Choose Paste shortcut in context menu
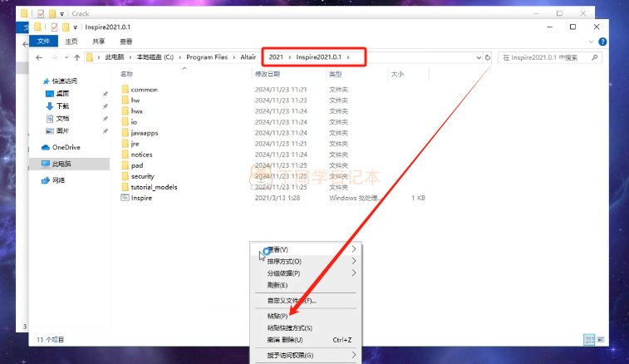The width and height of the screenshot is (629, 364). coord(306,328)
